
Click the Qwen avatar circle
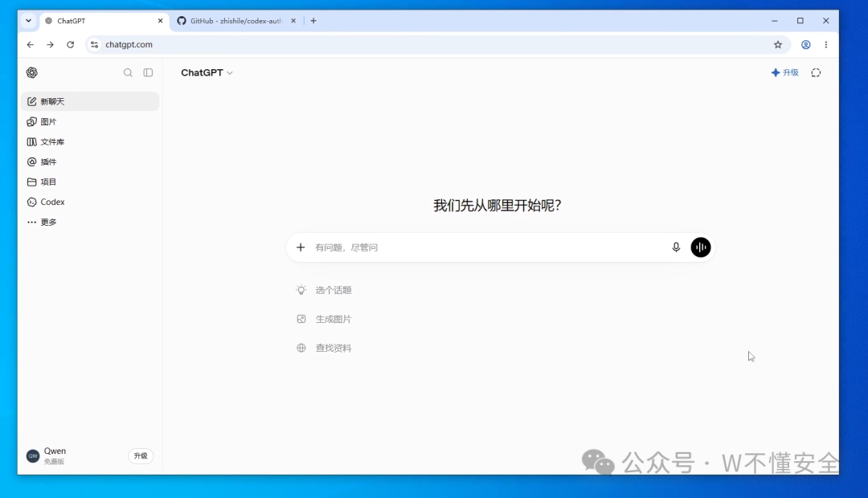pyautogui.click(x=33, y=456)
